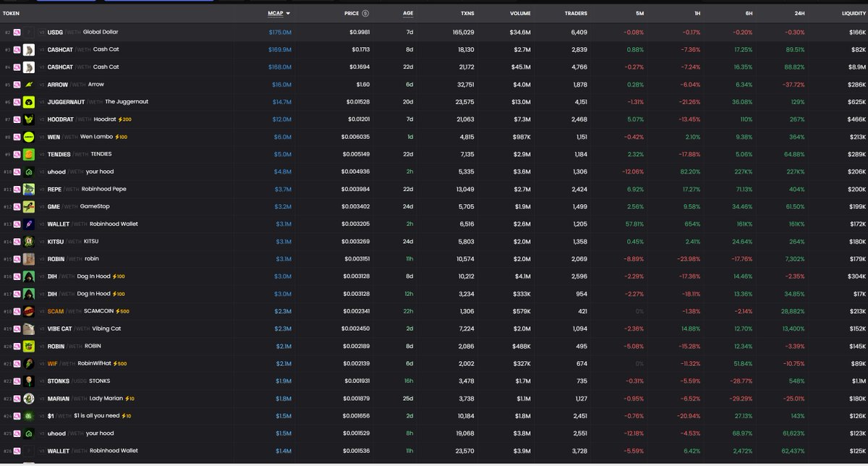Click the TOKEN column header

[12, 13]
